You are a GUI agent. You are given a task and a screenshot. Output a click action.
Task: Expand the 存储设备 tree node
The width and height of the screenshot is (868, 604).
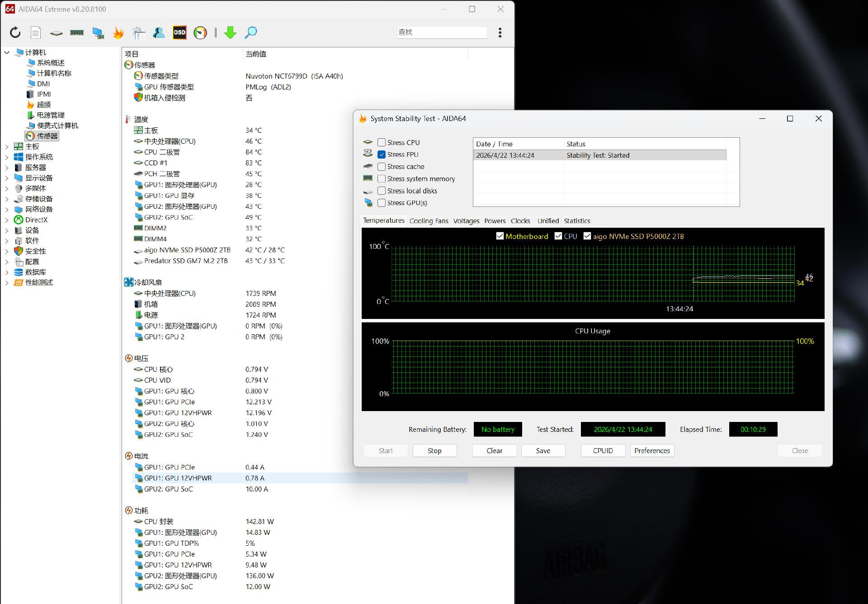click(x=6, y=199)
